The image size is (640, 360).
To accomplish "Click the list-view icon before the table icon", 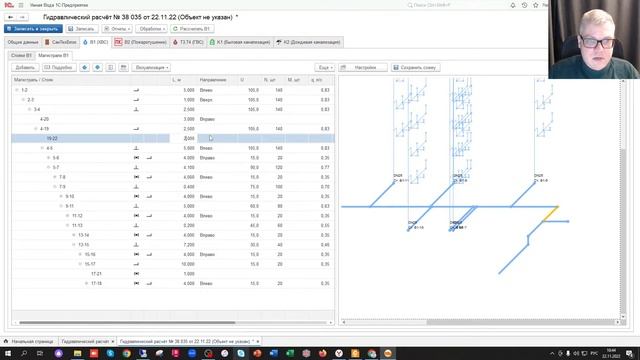I will pyautogui.click(x=111, y=67).
